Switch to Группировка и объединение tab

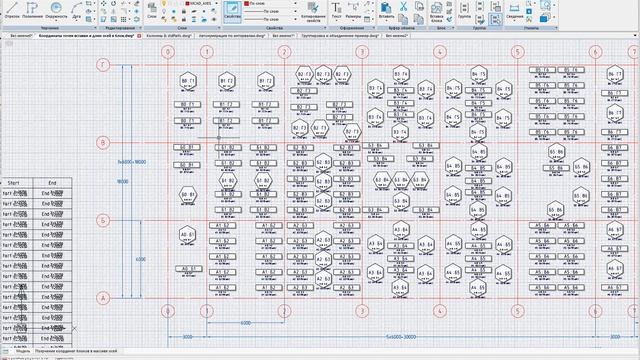point(340,36)
